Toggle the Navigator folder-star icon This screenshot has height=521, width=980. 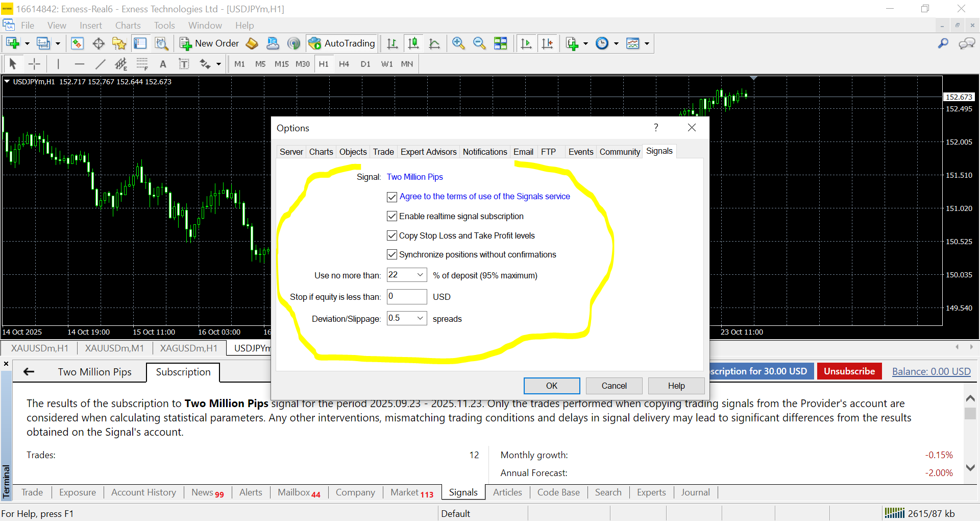coord(119,43)
